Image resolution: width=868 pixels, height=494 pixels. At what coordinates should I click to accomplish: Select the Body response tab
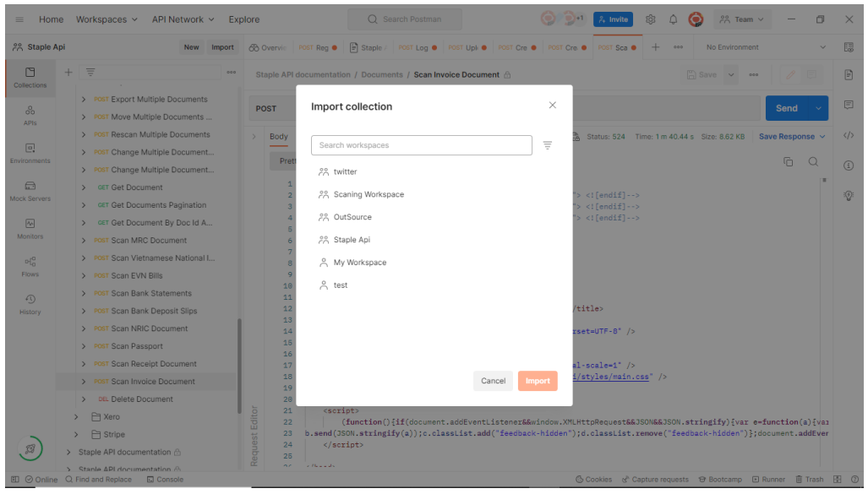pos(278,137)
